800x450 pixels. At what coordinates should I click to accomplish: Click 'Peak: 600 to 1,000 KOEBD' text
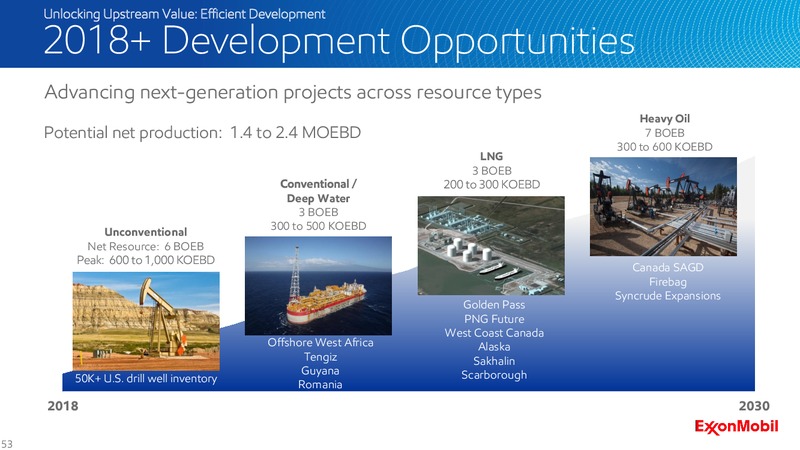pos(146,260)
